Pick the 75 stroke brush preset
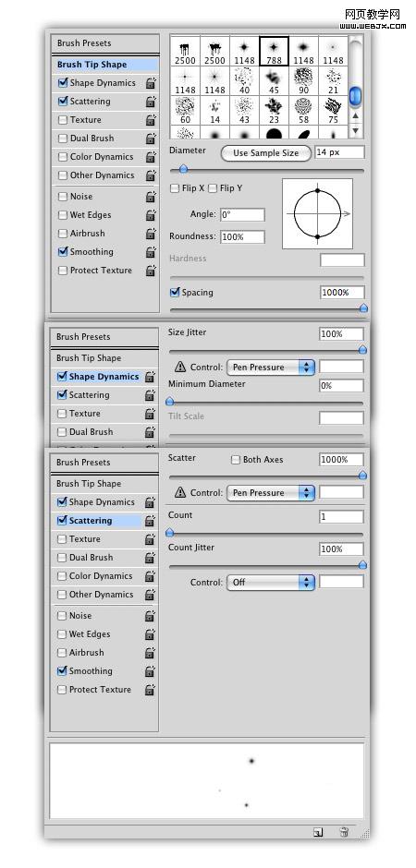 tap(333, 110)
